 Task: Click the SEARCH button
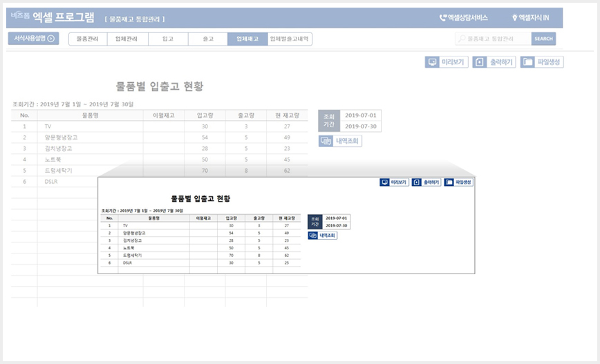(x=543, y=39)
